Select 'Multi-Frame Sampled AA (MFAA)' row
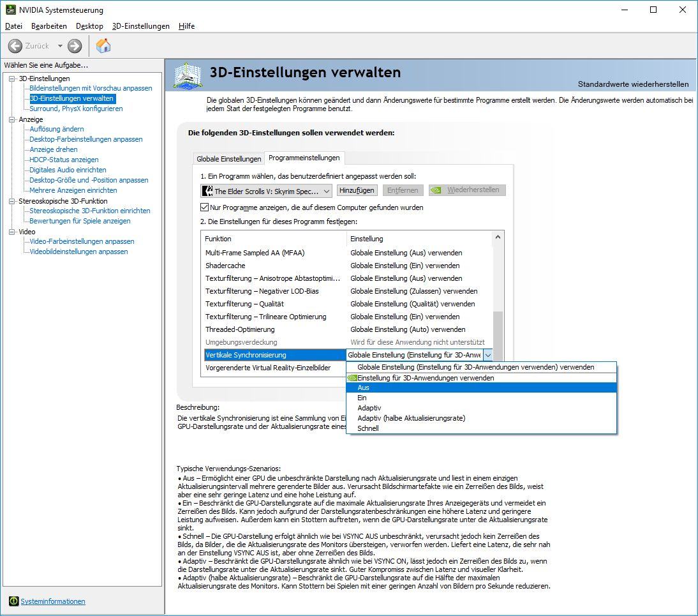The width and height of the screenshot is (698, 616). pos(347,253)
